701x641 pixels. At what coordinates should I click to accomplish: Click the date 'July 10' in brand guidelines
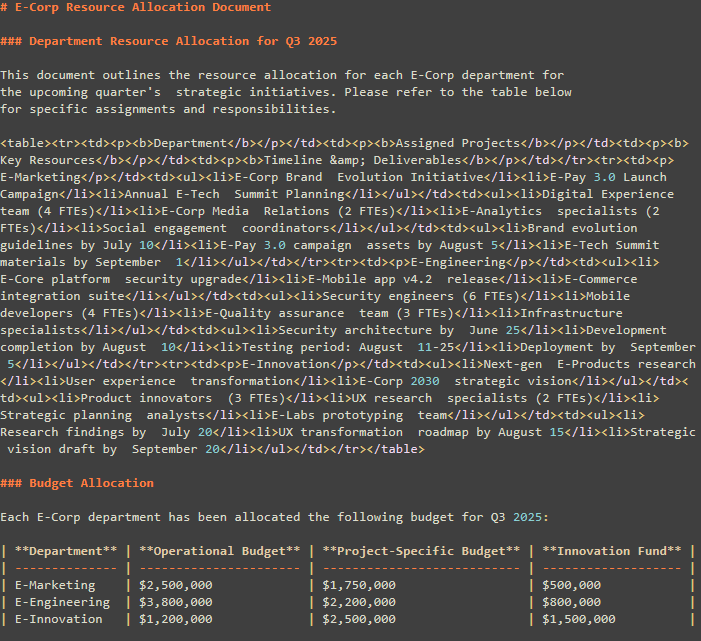click(128, 245)
